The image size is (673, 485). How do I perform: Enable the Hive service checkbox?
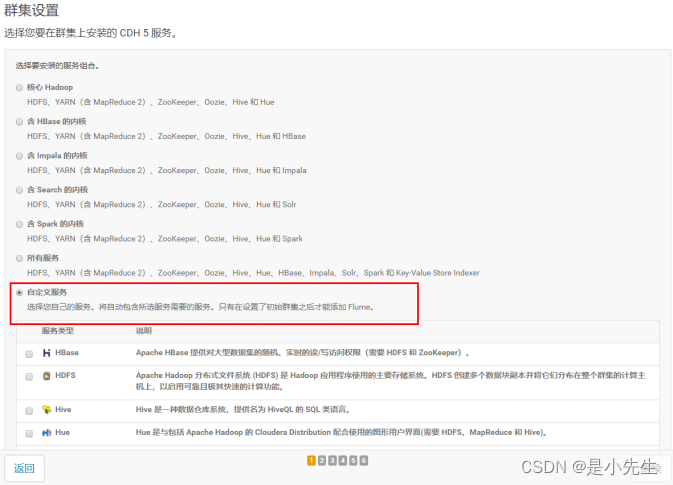(x=29, y=411)
